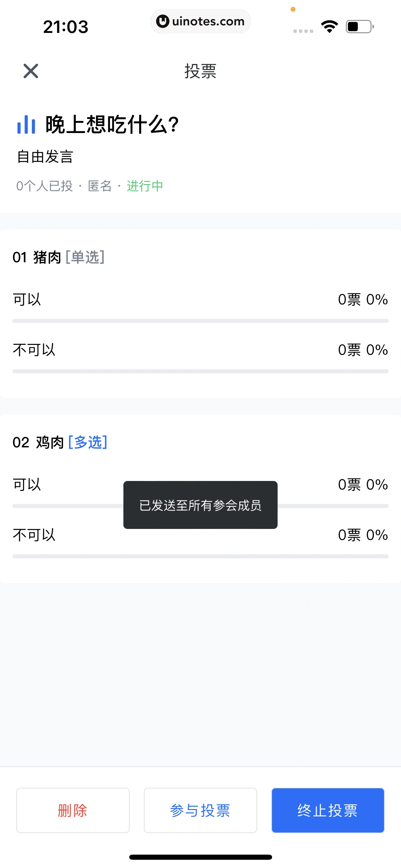Tap the [单选] tag beside 猪肉
Image resolution: width=401 pixels, height=868 pixels.
click(85, 257)
